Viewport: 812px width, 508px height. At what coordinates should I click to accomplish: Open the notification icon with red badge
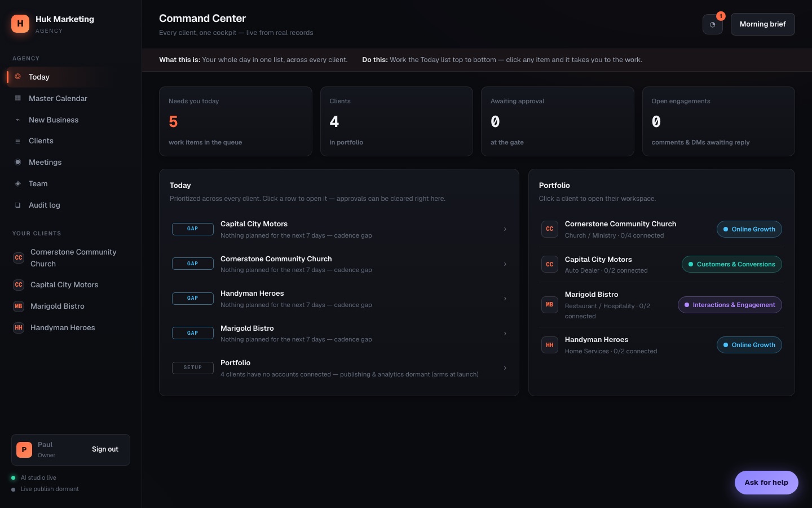pos(713,24)
